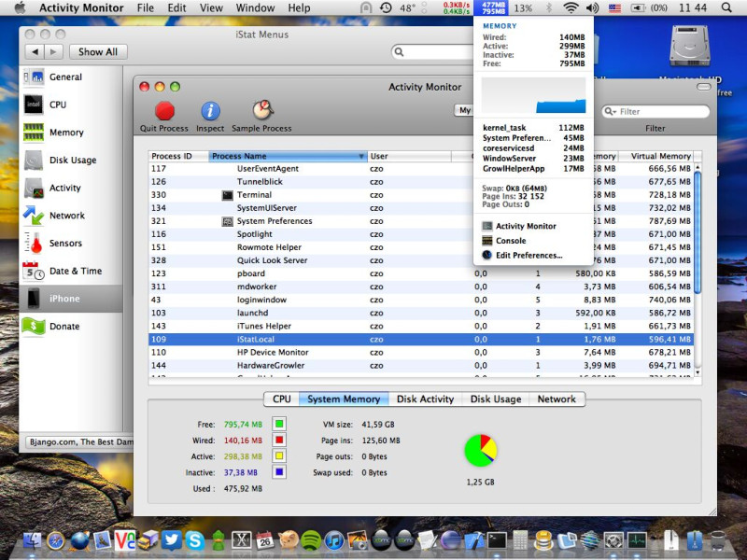This screenshot has width=747, height=560.
Task: Open the Window menu
Action: click(255, 8)
